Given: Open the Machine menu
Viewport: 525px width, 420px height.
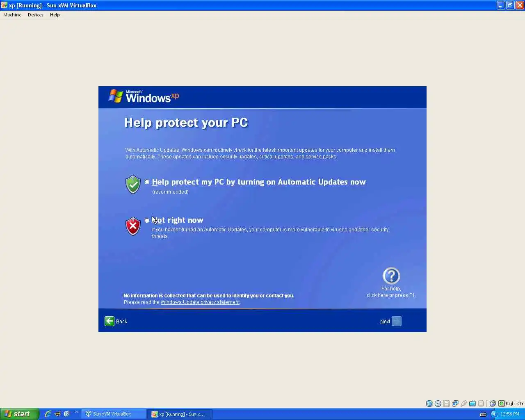Looking at the screenshot, I should click(12, 15).
